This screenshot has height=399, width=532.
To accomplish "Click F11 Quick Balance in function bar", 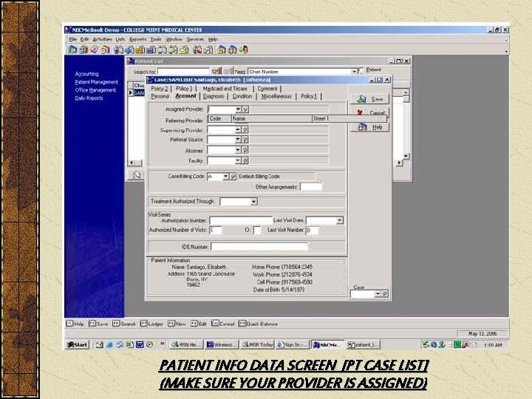I will pos(258,324).
